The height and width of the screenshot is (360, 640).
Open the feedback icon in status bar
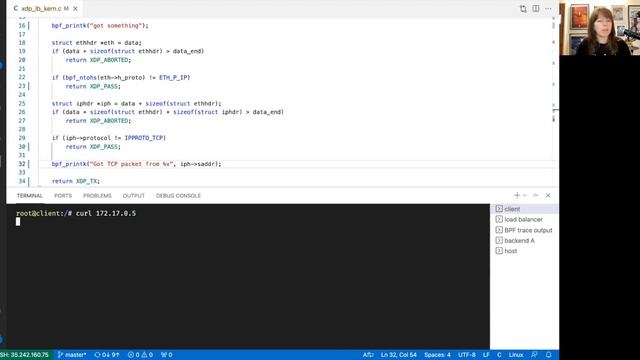click(x=535, y=355)
